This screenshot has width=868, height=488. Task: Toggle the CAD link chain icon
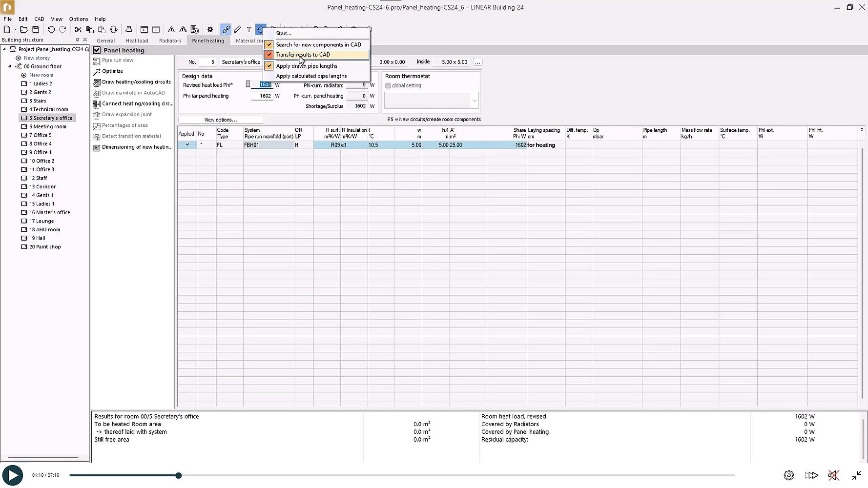pyautogui.click(x=226, y=30)
